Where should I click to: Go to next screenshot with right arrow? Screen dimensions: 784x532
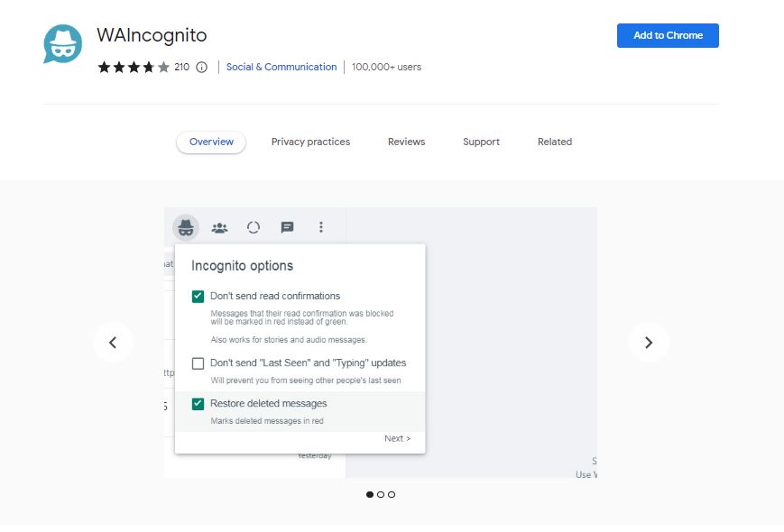click(x=649, y=343)
